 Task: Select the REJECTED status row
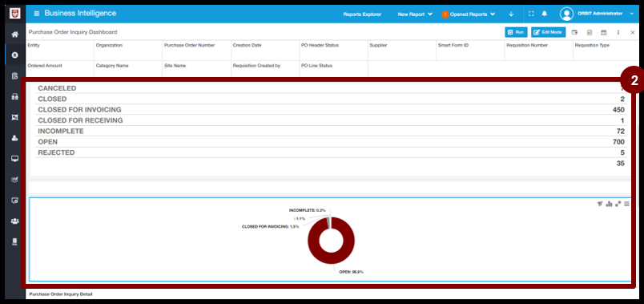(x=331, y=152)
